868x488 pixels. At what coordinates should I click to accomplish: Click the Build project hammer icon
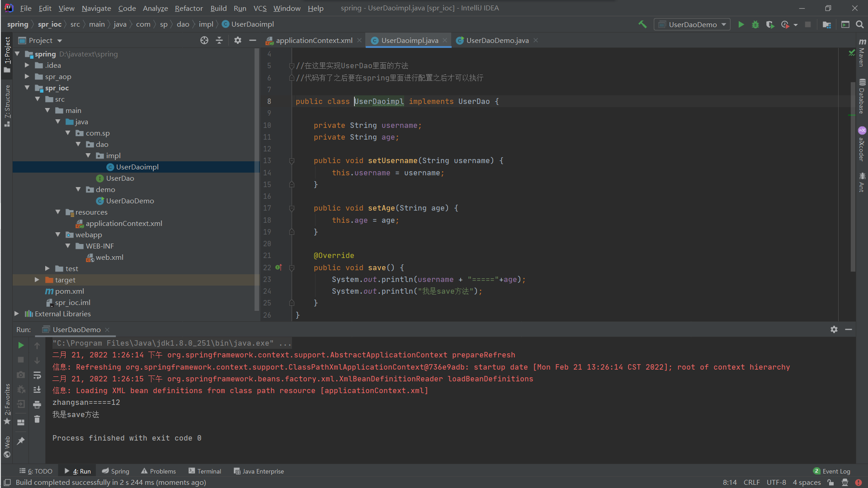point(642,24)
